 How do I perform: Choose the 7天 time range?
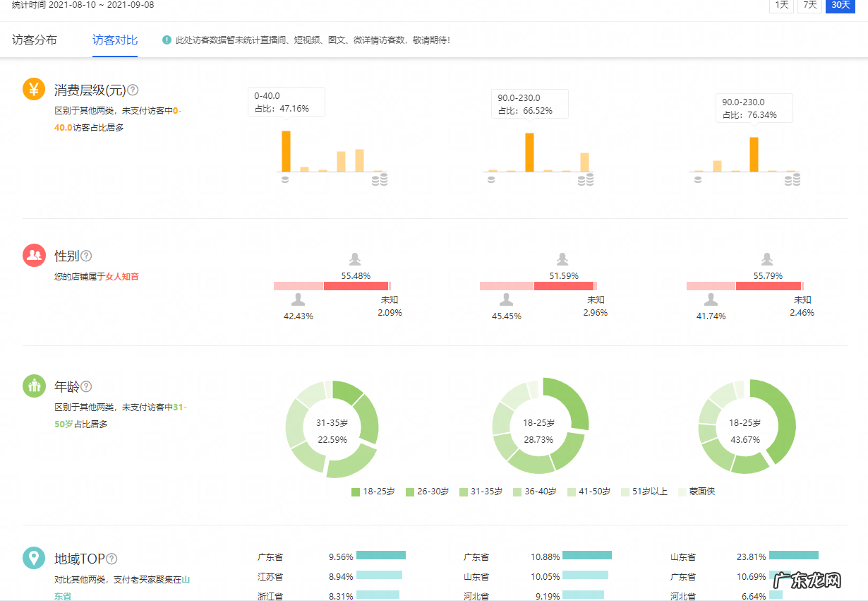pyautogui.click(x=810, y=5)
